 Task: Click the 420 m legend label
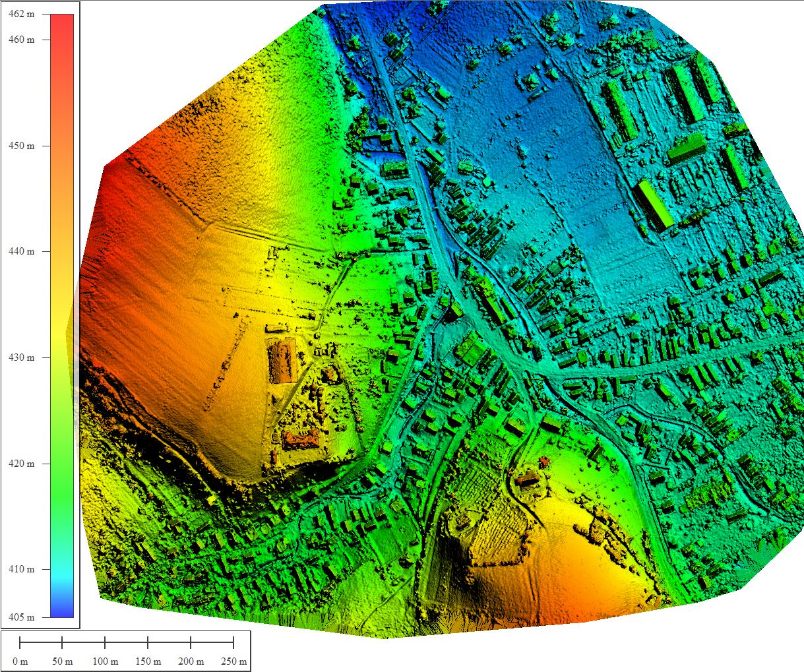coord(21,464)
